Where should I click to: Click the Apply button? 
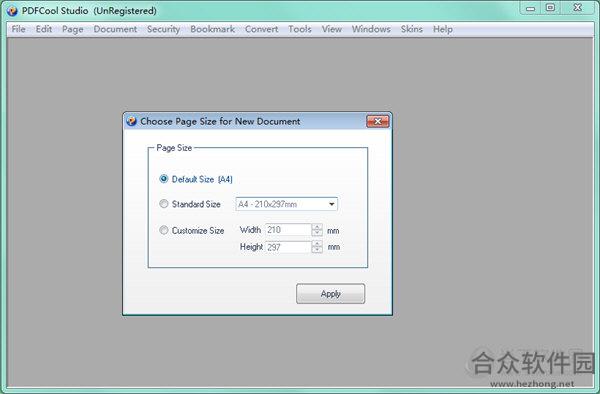[331, 294]
